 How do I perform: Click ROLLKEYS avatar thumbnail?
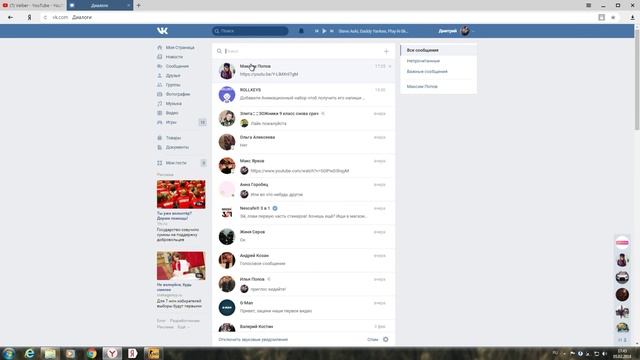click(x=227, y=95)
